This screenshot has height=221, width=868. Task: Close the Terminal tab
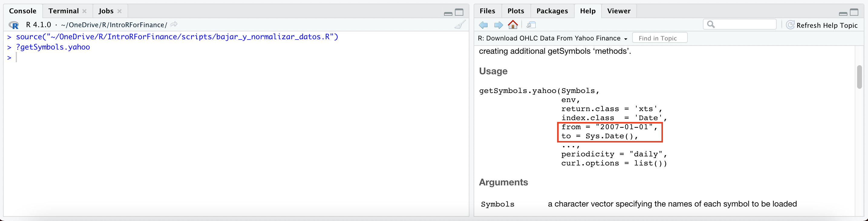tap(85, 11)
